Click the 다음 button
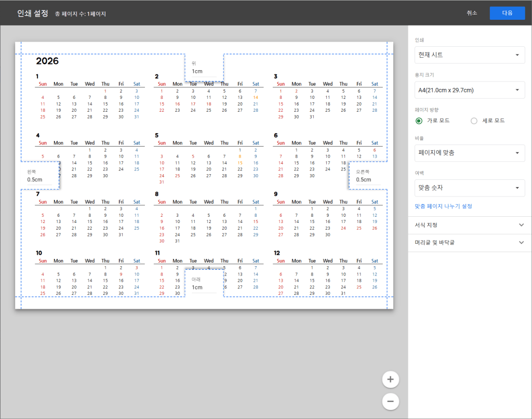 [x=507, y=13]
